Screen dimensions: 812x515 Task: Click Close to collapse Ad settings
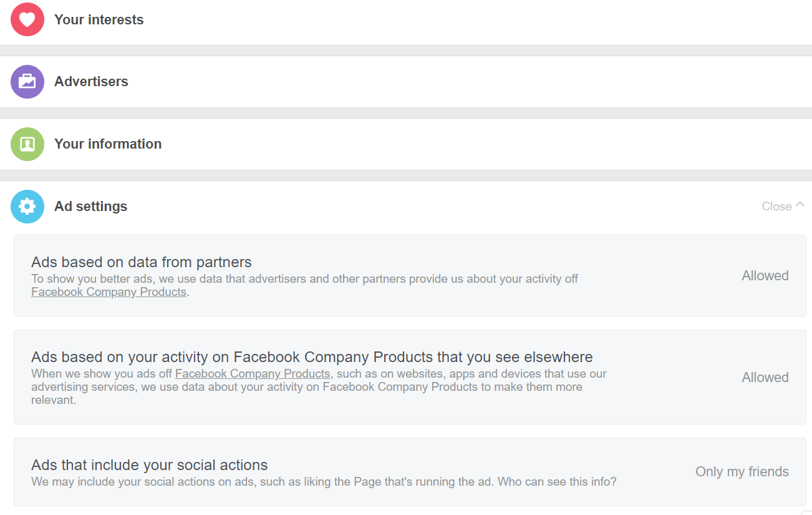(776, 207)
